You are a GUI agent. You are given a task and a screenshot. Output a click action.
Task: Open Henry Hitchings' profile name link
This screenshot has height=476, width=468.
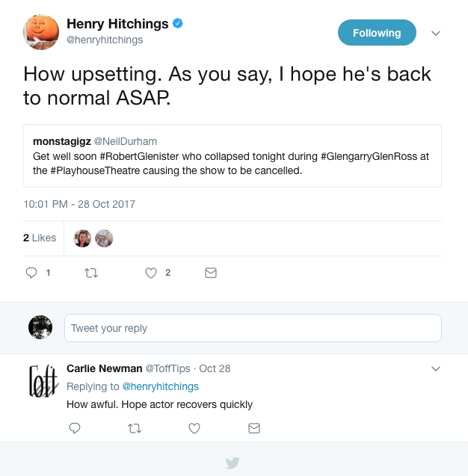pyautogui.click(x=117, y=25)
